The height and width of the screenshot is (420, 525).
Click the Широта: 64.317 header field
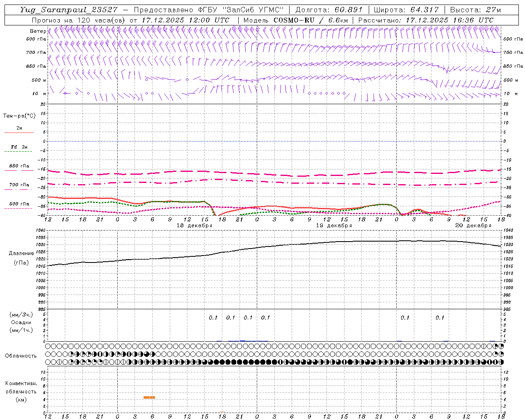[x=406, y=10]
